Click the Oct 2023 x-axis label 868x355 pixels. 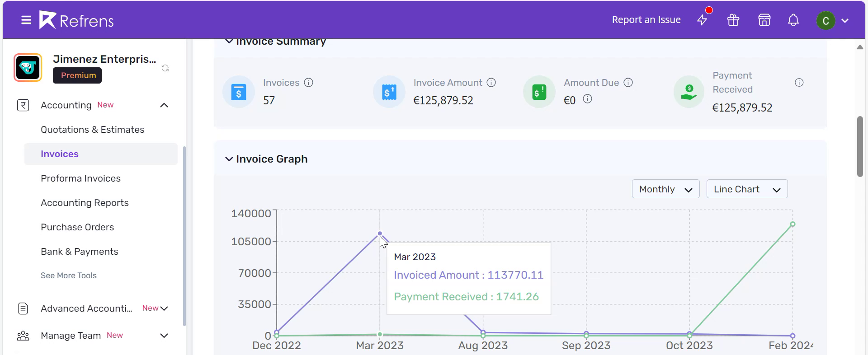[689, 346]
